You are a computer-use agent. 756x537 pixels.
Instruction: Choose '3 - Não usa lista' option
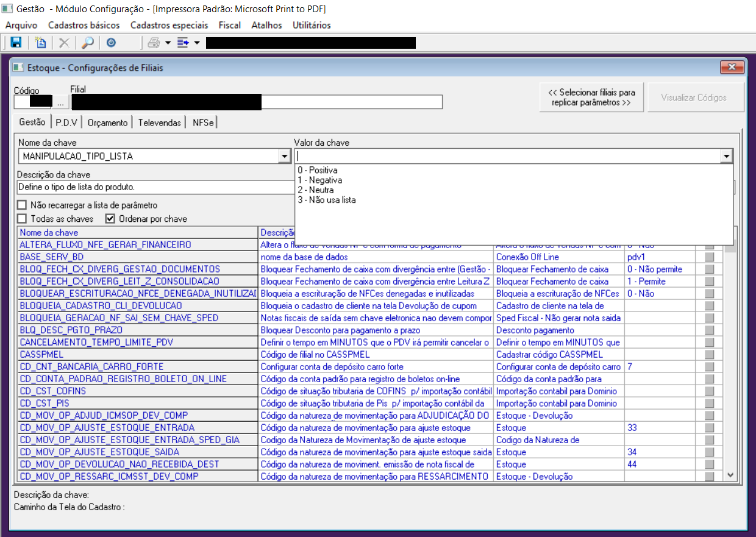tap(327, 200)
